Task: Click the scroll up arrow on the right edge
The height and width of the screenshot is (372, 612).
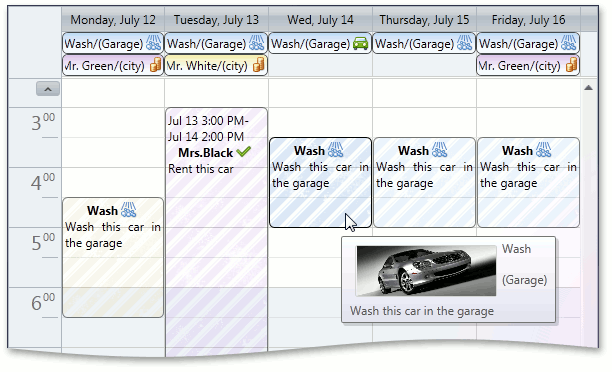Action: point(589,88)
